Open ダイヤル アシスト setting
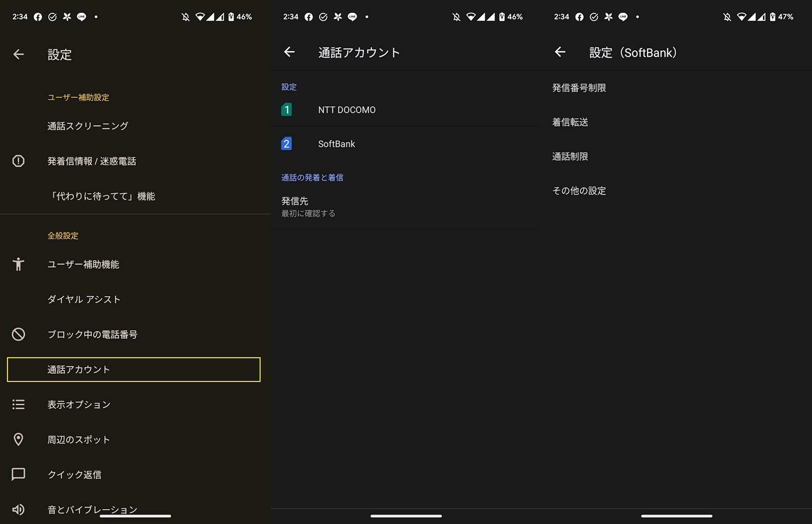 135,299
